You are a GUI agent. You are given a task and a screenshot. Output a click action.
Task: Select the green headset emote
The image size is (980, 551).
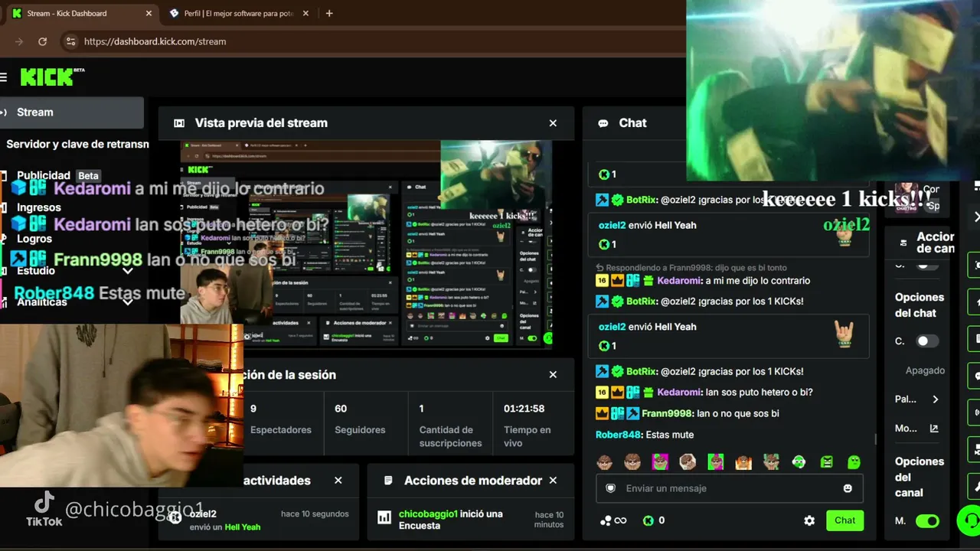coord(799,462)
